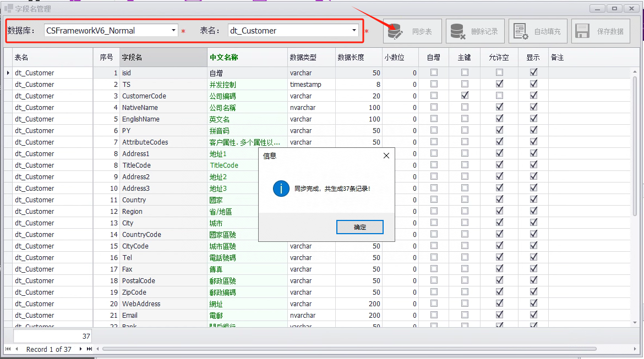This screenshot has width=644, height=359.
Task: Select the TitleCode field cell
Action: click(163, 165)
